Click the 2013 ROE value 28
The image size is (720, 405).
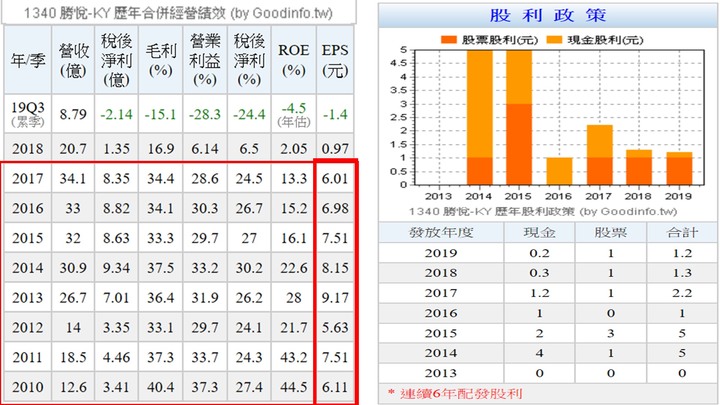tap(294, 298)
